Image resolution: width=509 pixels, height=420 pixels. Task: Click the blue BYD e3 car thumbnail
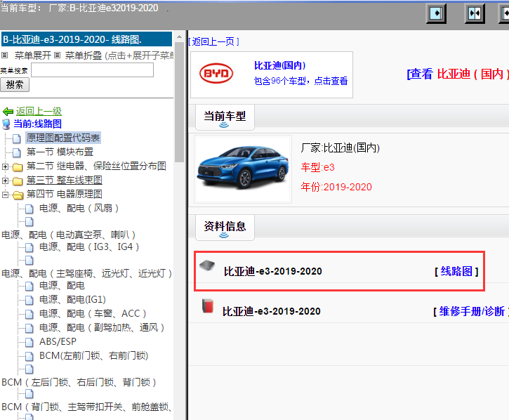coord(243,169)
